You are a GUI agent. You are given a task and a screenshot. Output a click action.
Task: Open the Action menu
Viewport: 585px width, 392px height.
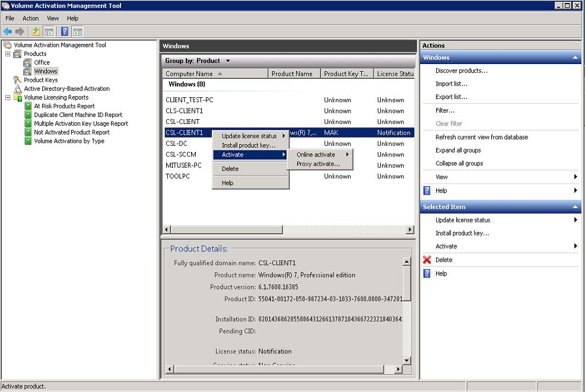(x=30, y=18)
